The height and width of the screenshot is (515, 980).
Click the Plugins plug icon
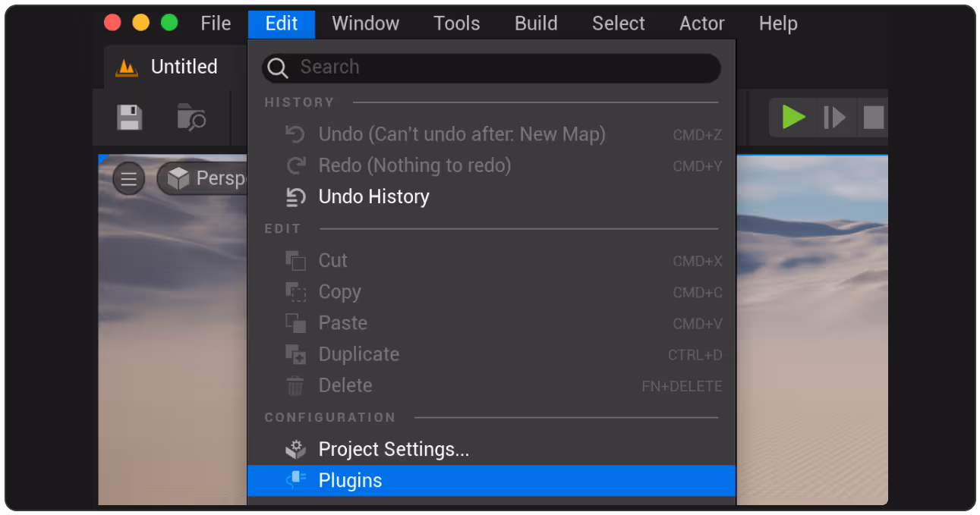(x=296, y=480)
